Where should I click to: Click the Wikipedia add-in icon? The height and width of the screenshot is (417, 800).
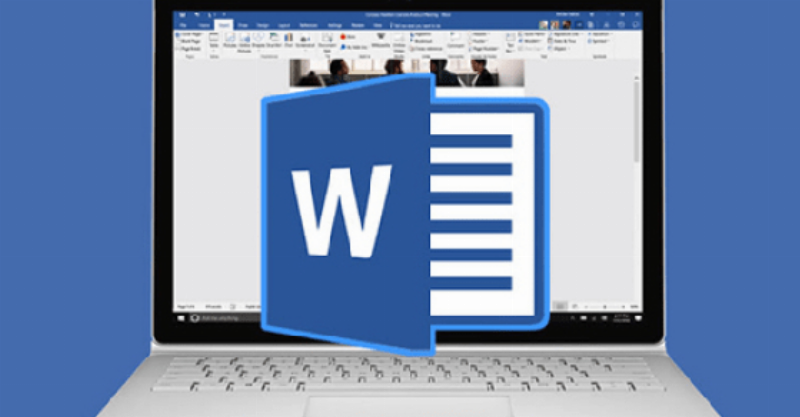pos(381,40)
